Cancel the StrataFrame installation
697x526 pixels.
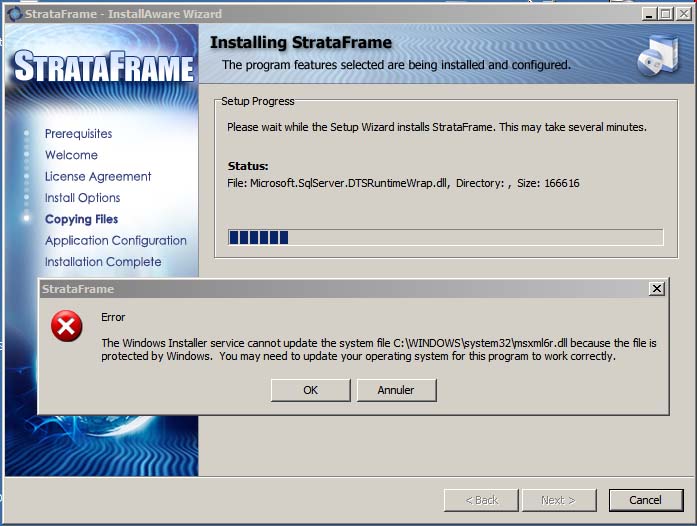(x=645, y=500)
